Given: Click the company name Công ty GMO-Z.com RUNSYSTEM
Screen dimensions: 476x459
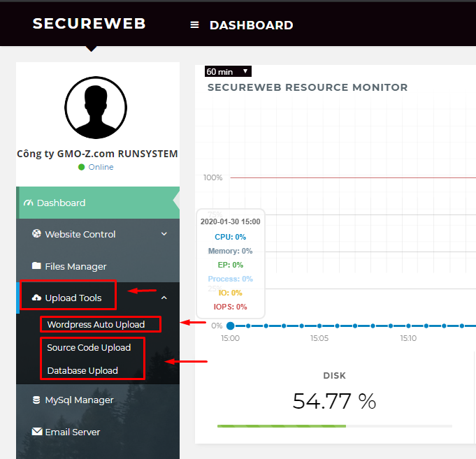Looking at the screenshot, I should coord(97,154).
